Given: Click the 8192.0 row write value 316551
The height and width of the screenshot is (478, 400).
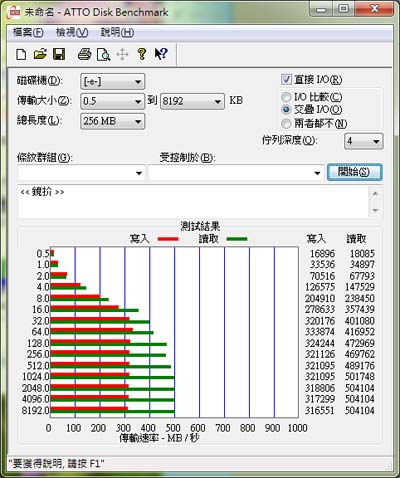Looking at the screenshot, I should 320,410.
